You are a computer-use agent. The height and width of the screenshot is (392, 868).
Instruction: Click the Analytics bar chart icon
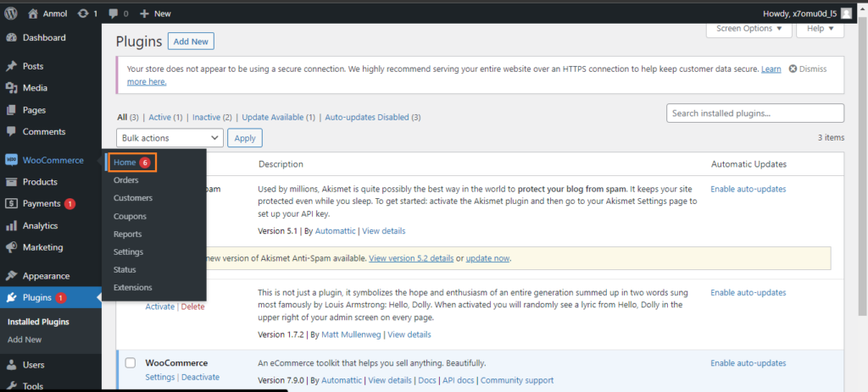11,225
